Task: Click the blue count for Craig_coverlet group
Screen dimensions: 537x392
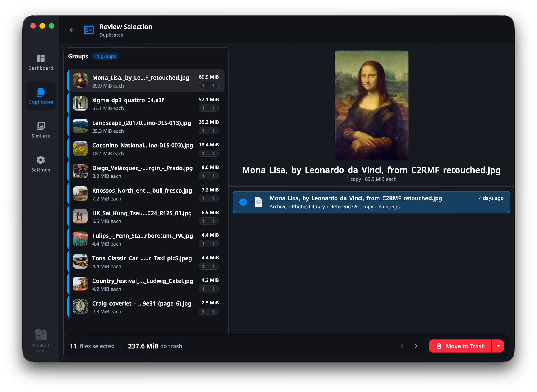Action: 213,312
